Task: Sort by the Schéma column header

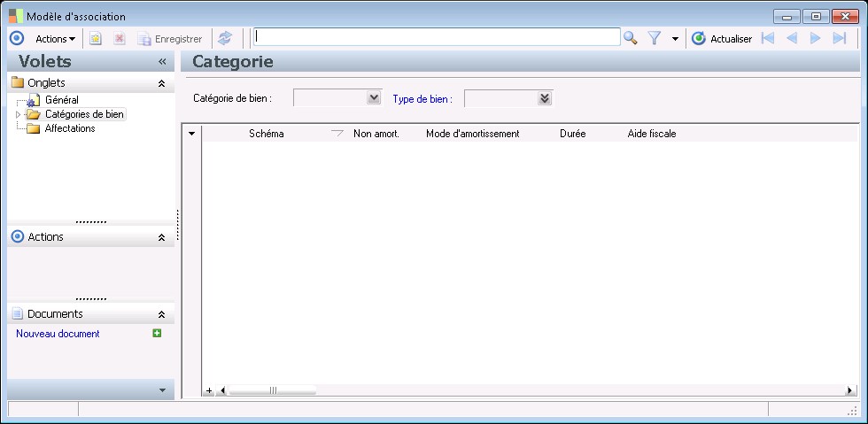Action: 267,134
